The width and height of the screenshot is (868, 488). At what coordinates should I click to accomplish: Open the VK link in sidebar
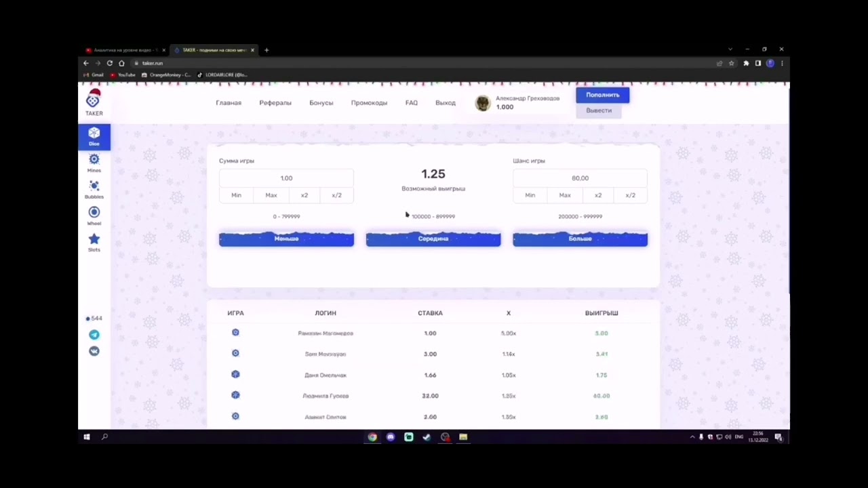[94, 351]
